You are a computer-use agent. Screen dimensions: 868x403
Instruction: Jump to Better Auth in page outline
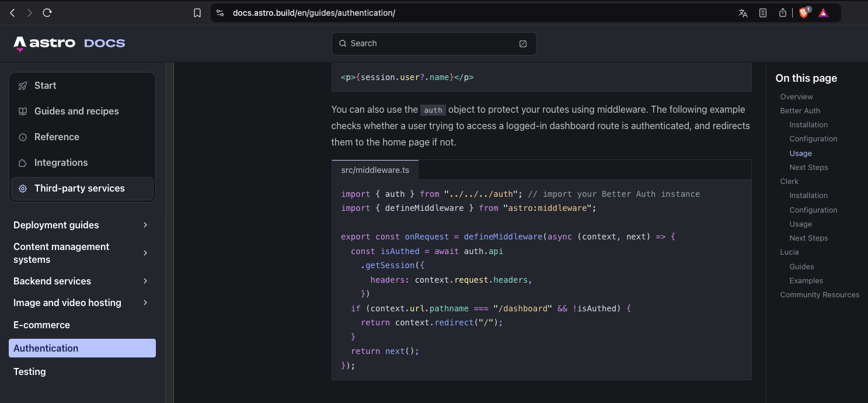pos(800,110)
